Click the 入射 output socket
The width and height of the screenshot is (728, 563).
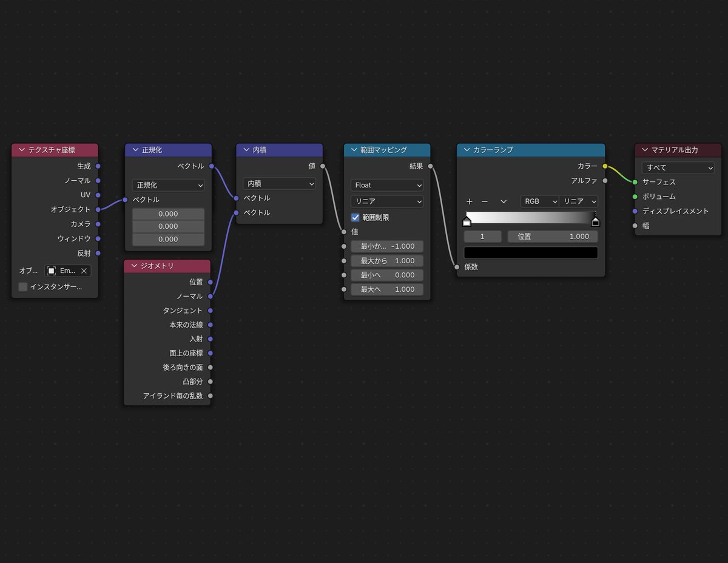point(211,339)
